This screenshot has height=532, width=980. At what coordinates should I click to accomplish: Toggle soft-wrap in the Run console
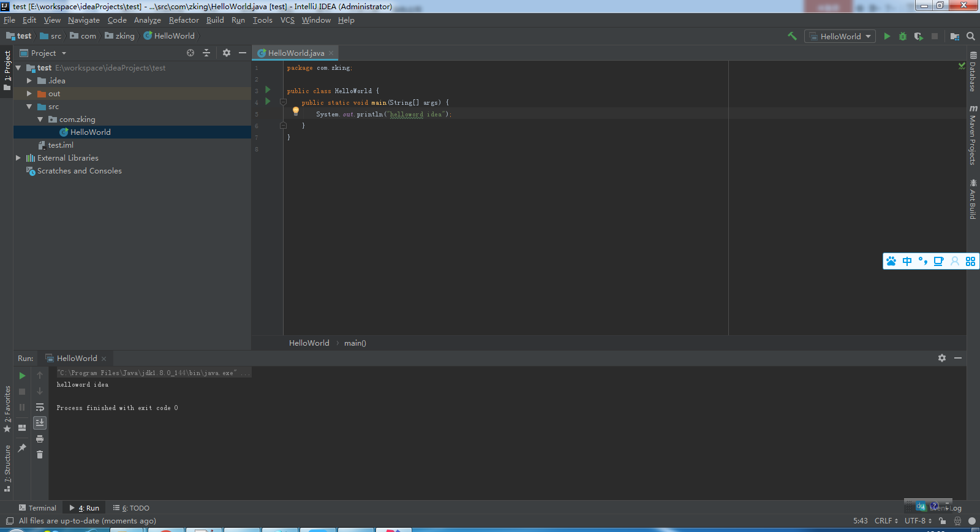point(40,407)
